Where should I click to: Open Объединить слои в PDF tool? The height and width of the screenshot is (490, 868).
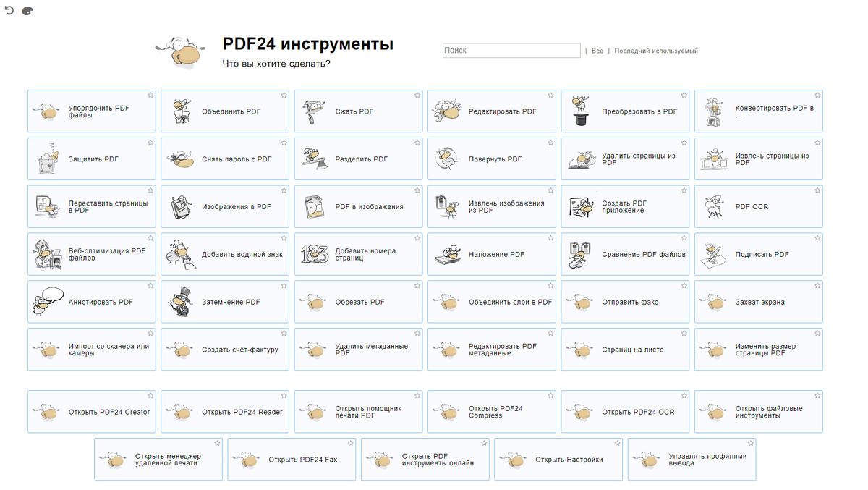point(492,302)
